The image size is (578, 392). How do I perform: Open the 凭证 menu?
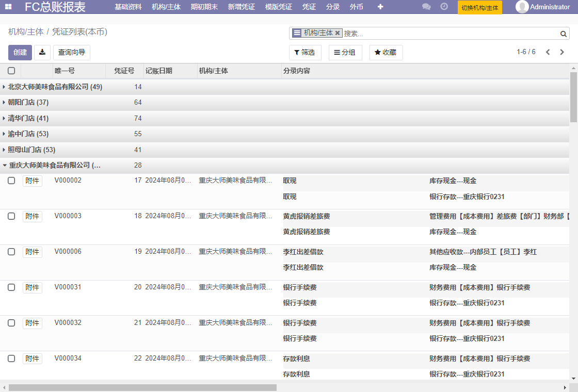pyautogui.click(x=309, y=7)
